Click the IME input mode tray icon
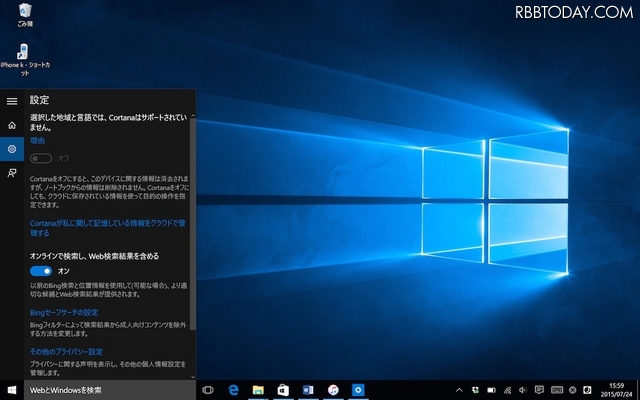The width and height of the screenshot is (640, 400). pos(587,390)
